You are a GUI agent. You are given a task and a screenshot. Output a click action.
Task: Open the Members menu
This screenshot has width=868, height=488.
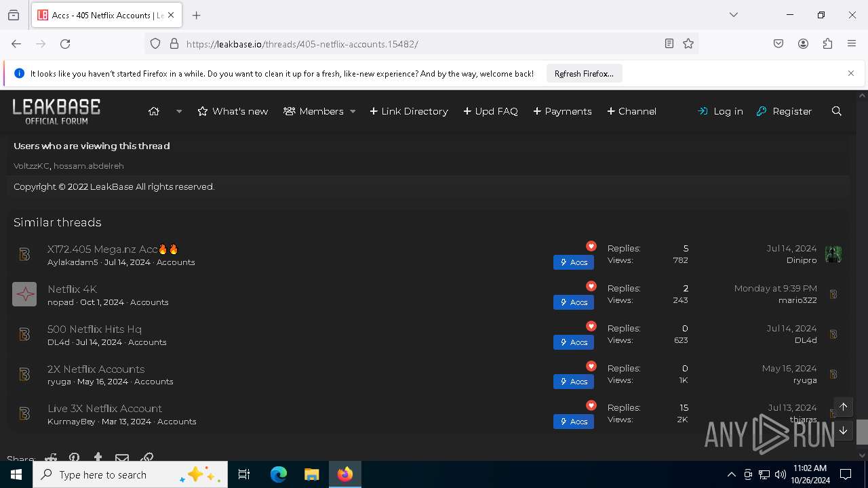pos(313,111)
